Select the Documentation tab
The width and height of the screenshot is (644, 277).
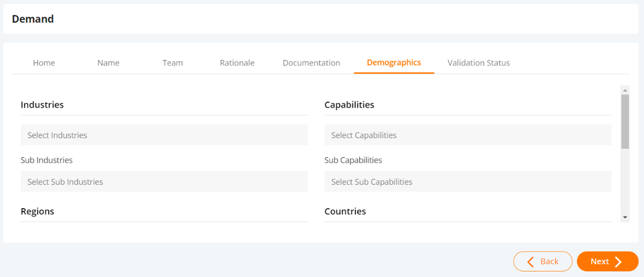click(311, 63)
